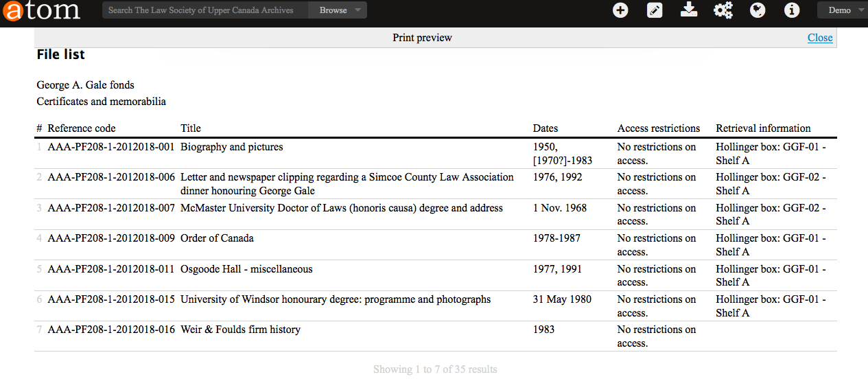Image resolution: width=868 pixels, height=379 pixels.
Task: Open the Admin gears icon menu
Action: click(x=723, y=10)
